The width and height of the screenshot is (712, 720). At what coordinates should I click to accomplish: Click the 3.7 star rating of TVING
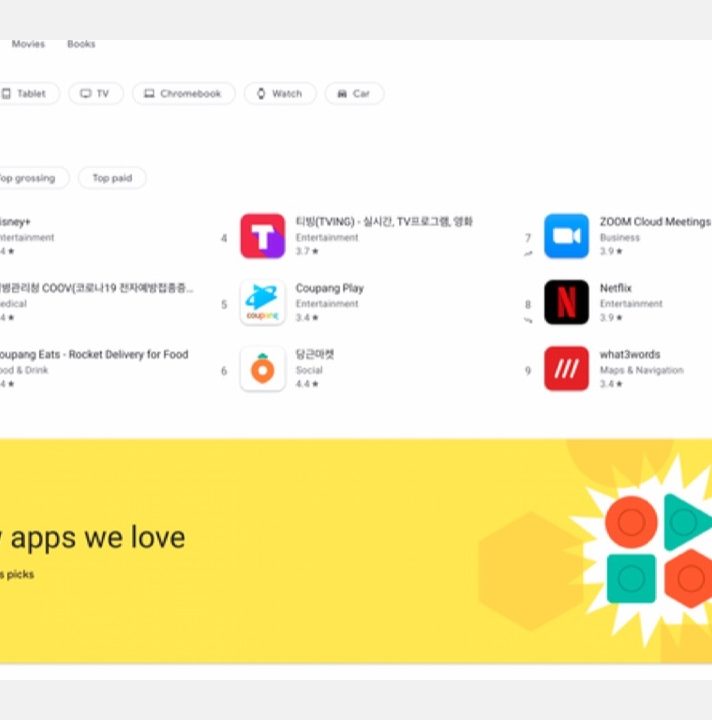point(307,251)
